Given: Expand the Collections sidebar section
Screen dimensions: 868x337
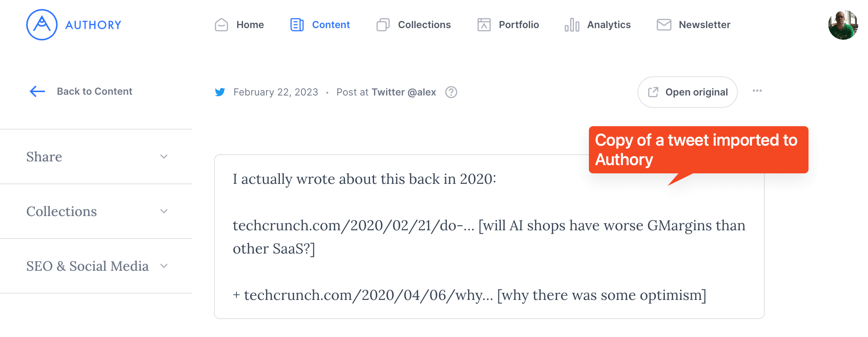Looking at the screenshot, I should [96, 211].
